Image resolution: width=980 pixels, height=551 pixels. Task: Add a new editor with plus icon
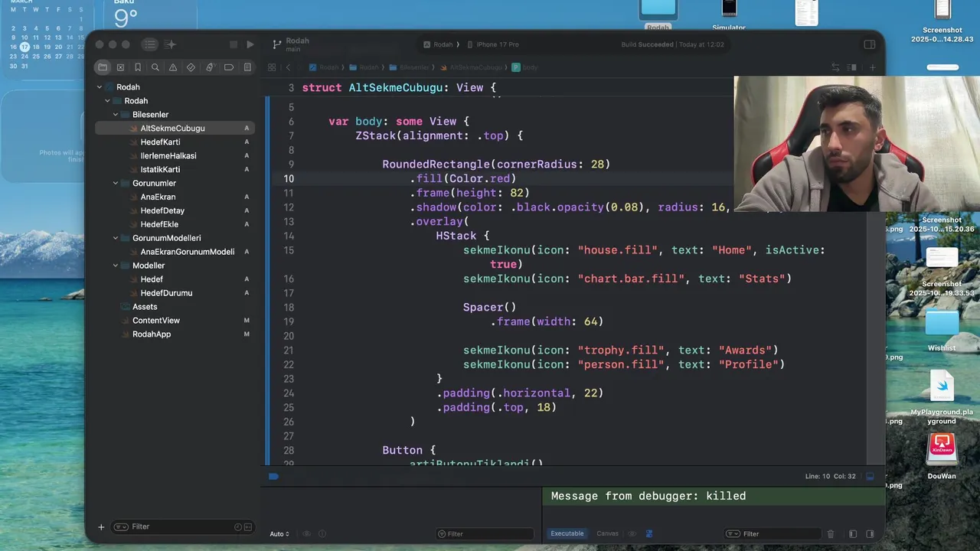[872, 67]
